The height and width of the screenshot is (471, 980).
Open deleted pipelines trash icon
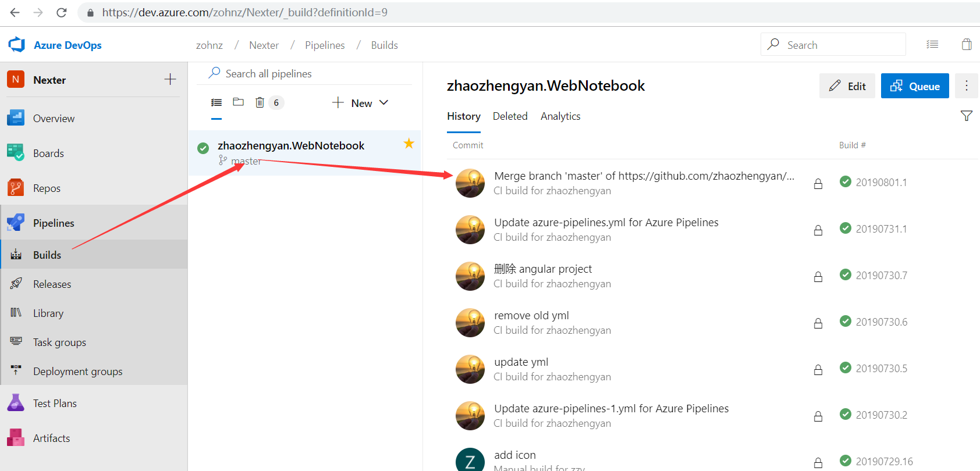coord(260,103)
